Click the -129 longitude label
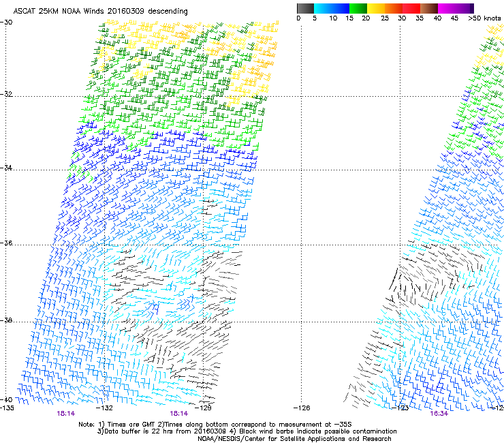 204,408
